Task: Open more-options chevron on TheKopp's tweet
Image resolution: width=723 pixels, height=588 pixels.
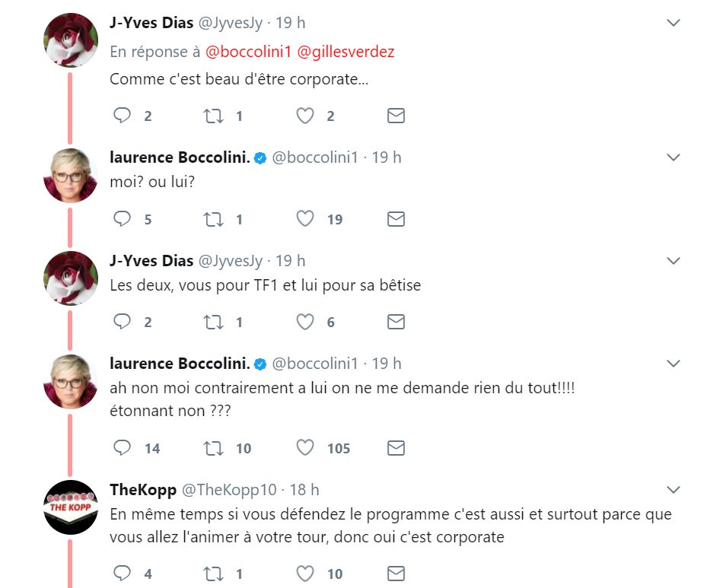Action: click(x=673, y=489)
